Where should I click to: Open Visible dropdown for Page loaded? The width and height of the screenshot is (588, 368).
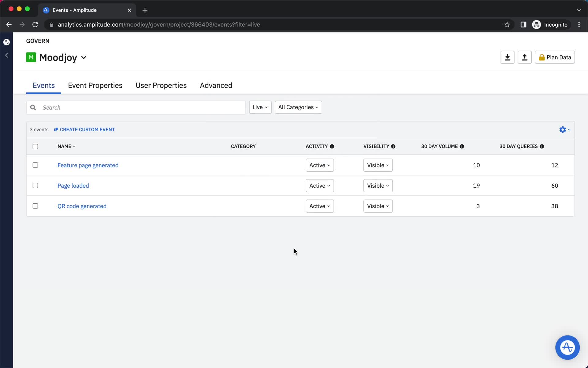[x=378, y=186]
